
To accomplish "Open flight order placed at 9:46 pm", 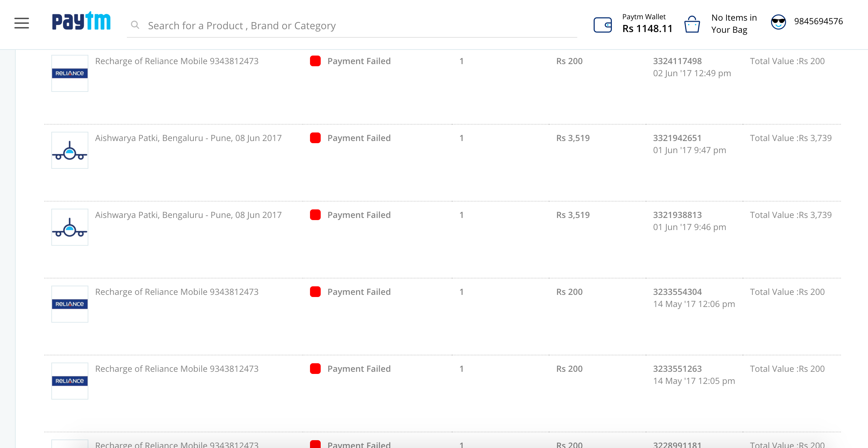I will coord(188,215).
